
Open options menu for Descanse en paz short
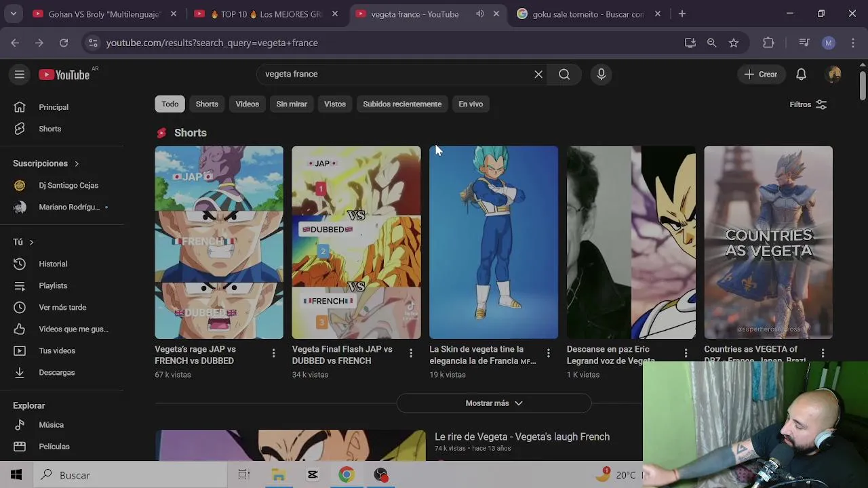tap(686, 353)
